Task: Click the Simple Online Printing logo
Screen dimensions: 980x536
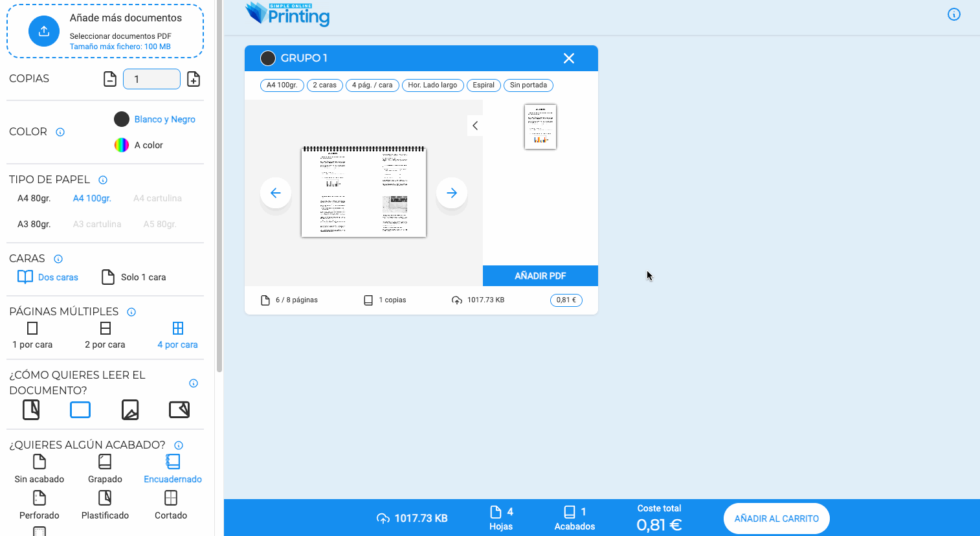Action: [x=288, y=14]
